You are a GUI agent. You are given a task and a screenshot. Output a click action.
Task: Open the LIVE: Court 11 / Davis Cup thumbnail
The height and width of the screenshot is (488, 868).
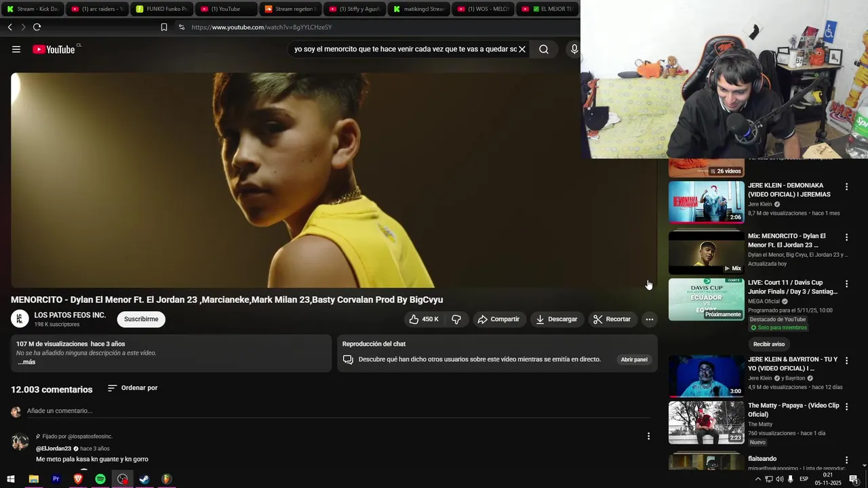pos(706,300)
